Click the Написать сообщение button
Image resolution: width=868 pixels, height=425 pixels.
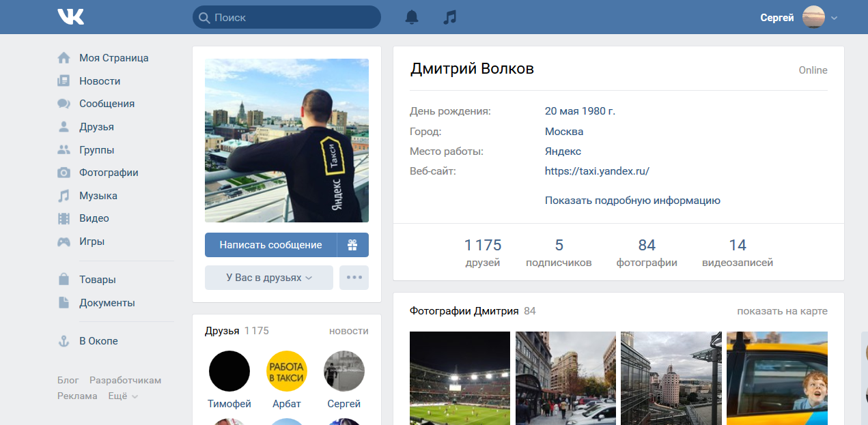pos(270,245)
